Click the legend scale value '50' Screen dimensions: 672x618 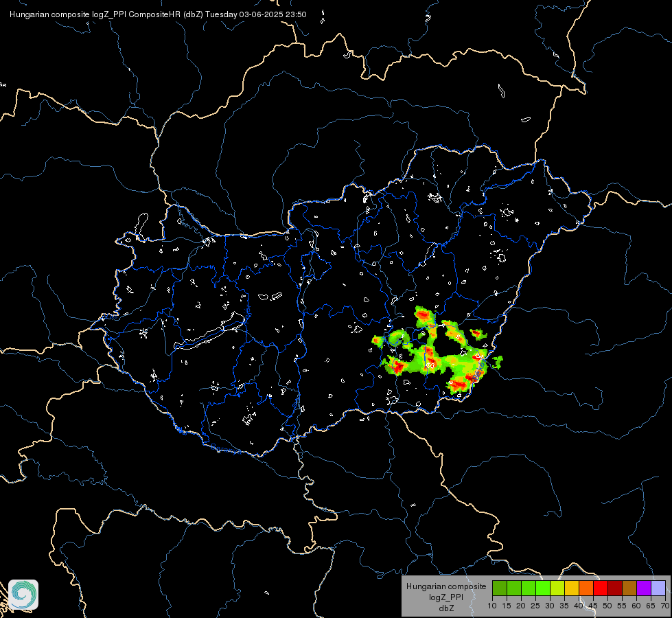(x=607, y=606)
